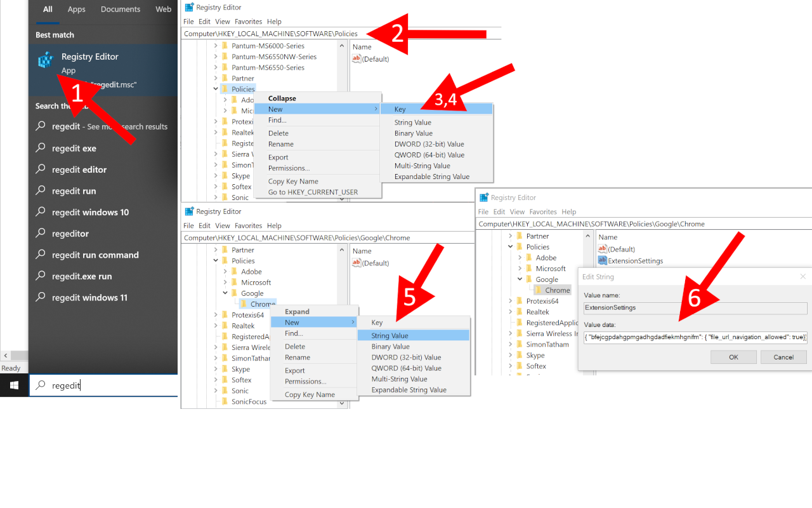Click the Value data input field
Image resolution: width=812 pixels, height=508 pixels.
pyautogui.click(x=695, y=338)
